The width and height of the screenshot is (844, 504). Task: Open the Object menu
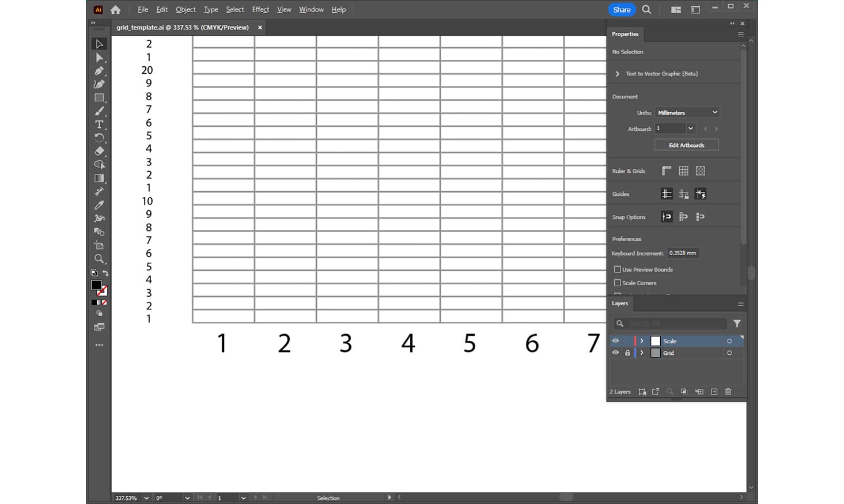coord(186,10)
